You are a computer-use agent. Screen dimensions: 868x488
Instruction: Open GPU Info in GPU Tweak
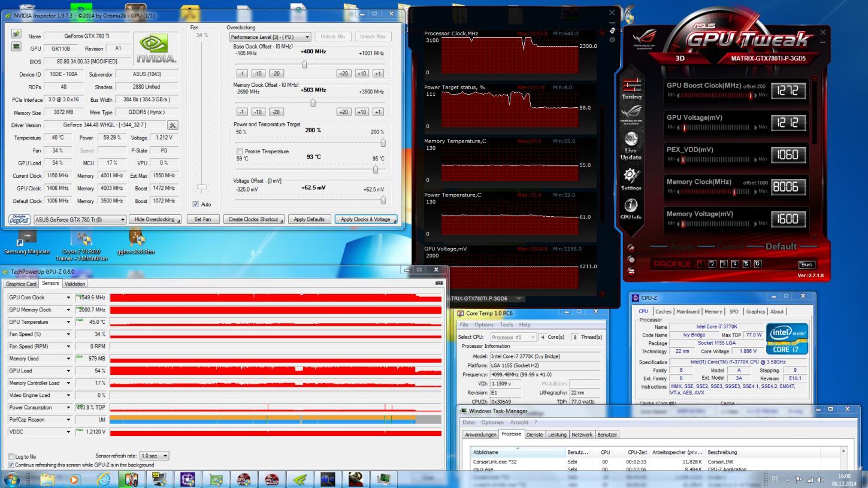pyautogui.click(x=631, y=210)
